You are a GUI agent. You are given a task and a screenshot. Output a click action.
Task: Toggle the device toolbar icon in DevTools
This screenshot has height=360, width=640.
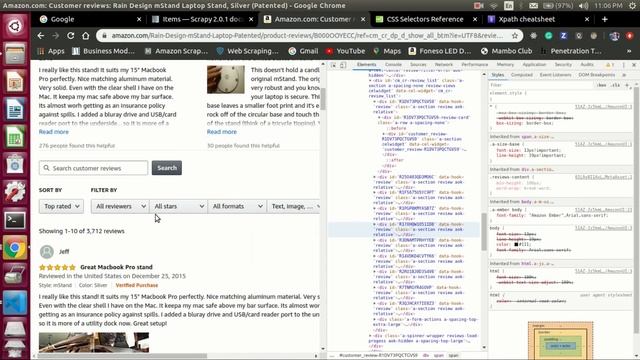(343, 65)
